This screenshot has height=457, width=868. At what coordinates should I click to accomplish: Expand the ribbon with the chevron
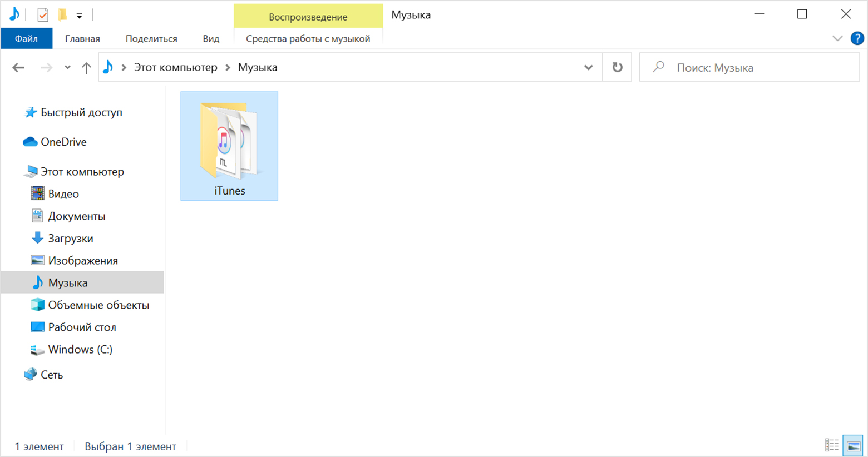[x=837, y=38]
